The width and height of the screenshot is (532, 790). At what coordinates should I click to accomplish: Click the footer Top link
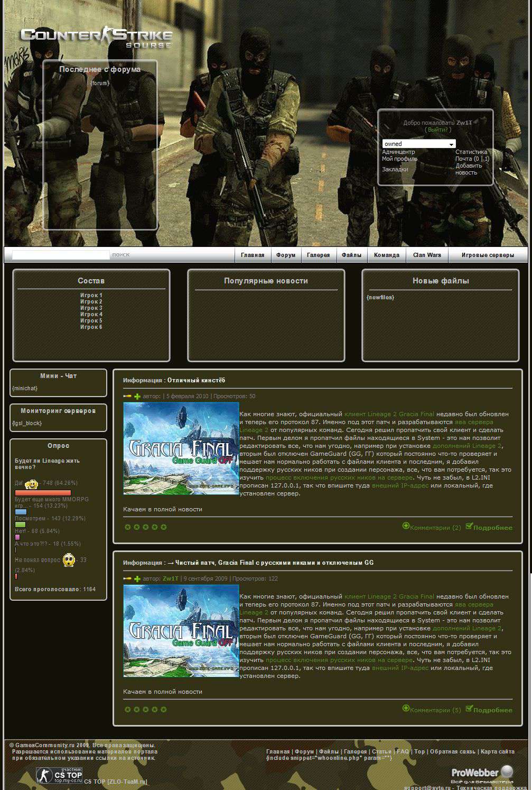pos(419,751)
